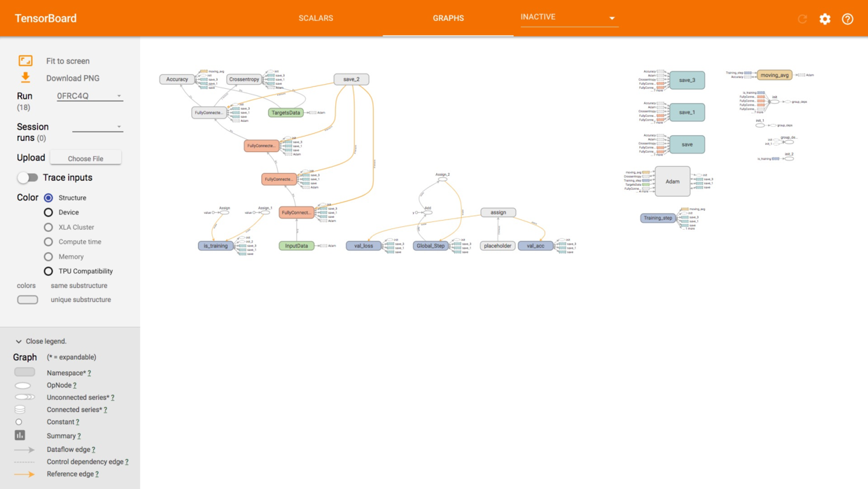Select the moving_avg node
Screen dimensions: 868x489
coord(774,75)
